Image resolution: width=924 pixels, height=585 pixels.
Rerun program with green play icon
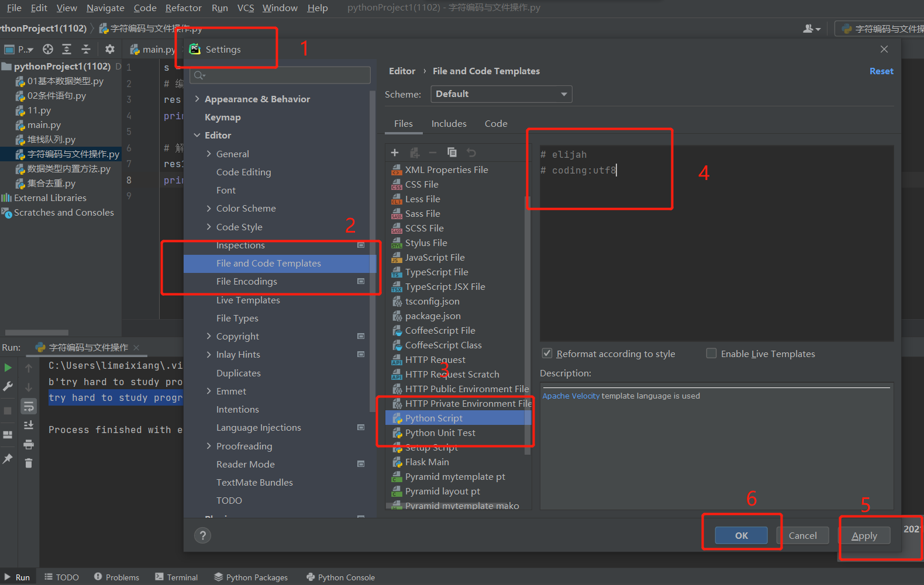pos(8,368)
